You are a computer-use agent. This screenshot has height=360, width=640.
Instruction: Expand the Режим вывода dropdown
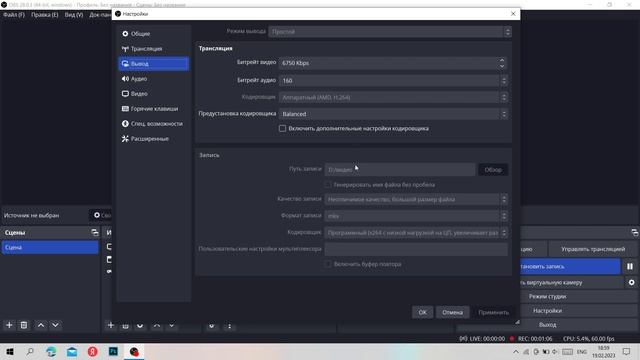(x=389, y=32)
